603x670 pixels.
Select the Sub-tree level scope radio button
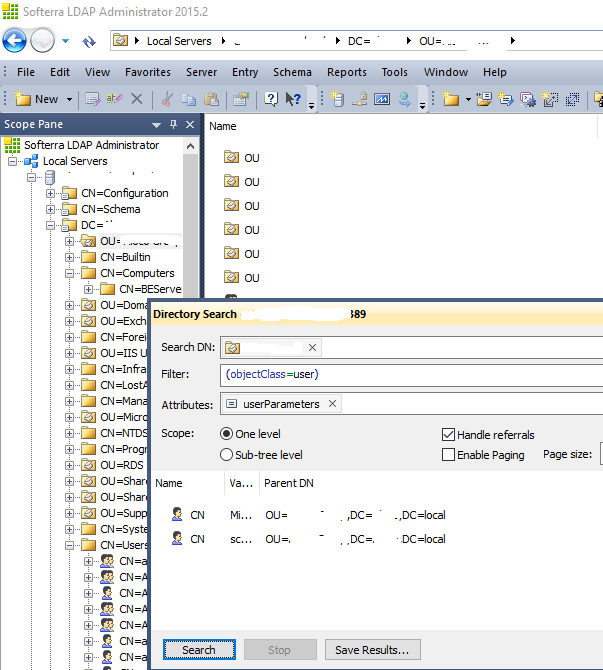click(x=226, y=455)
